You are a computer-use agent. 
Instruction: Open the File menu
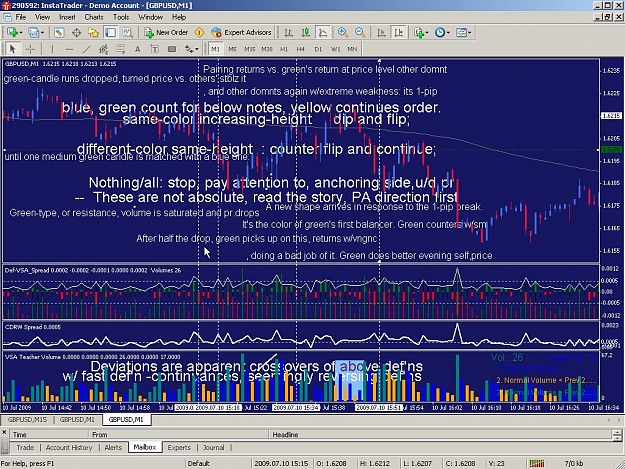pyautogui.click(x=21, y=17)
